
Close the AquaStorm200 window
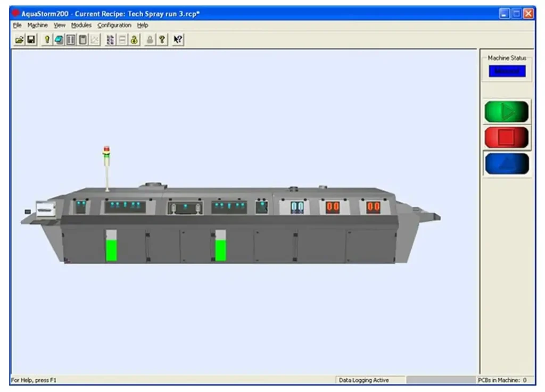click(x=529, y=13)
